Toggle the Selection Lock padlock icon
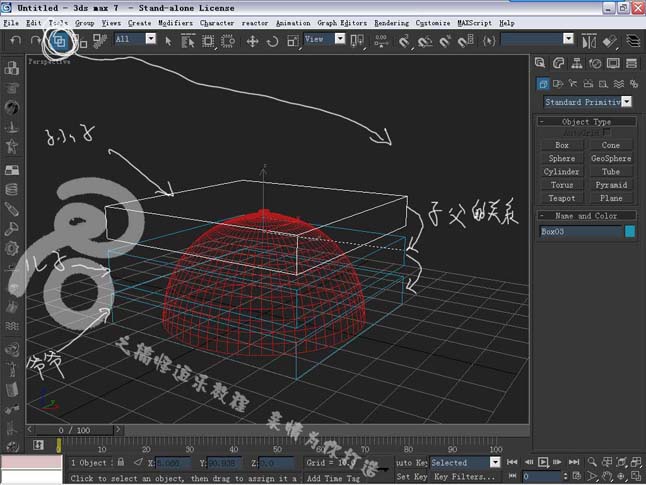 click(x=121, y=462)
